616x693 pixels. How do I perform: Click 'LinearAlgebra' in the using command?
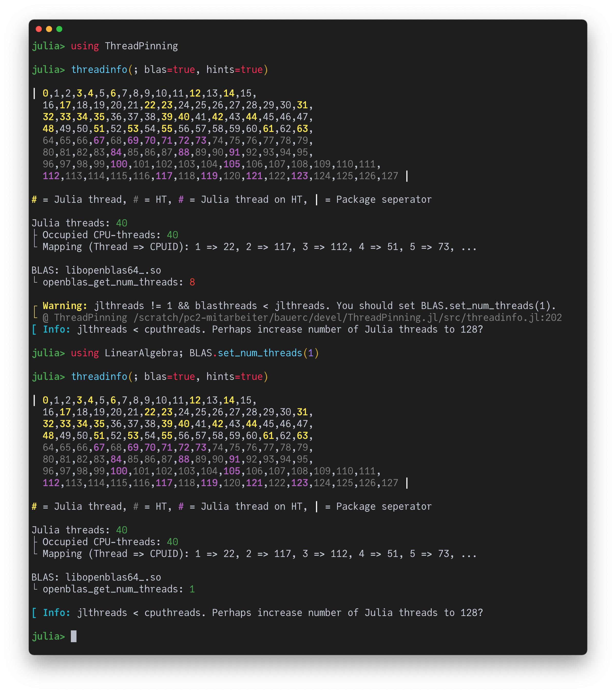click(x=141, y=353)
